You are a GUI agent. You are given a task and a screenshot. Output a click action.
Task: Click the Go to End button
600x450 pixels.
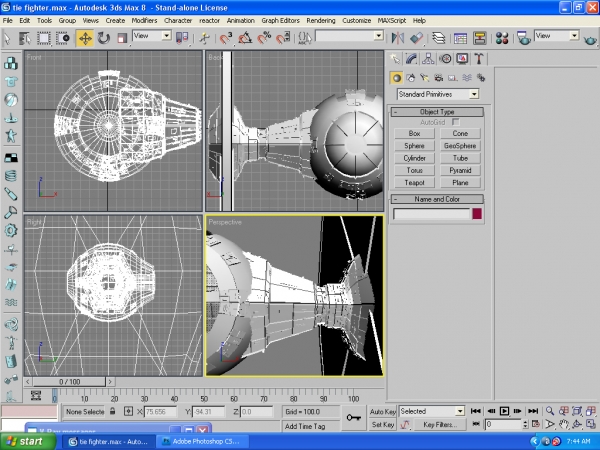coord(533,411)
